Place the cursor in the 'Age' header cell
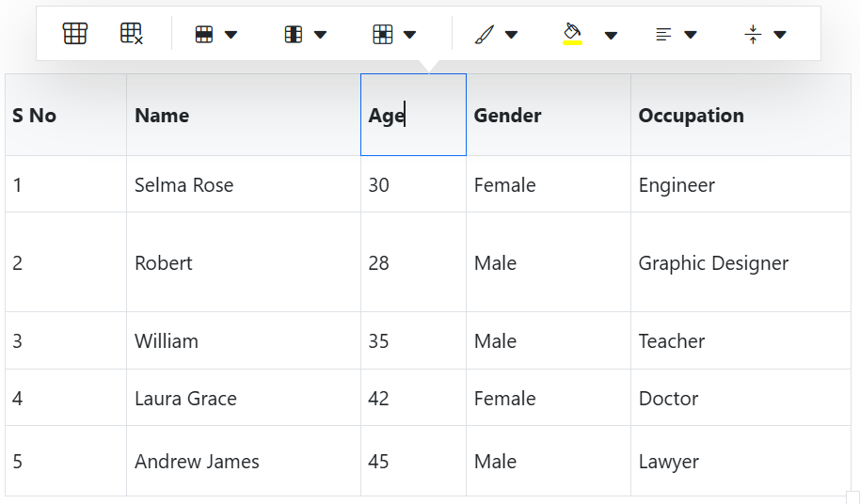Screen dimensions: 860x504 [x=414, y=115]
